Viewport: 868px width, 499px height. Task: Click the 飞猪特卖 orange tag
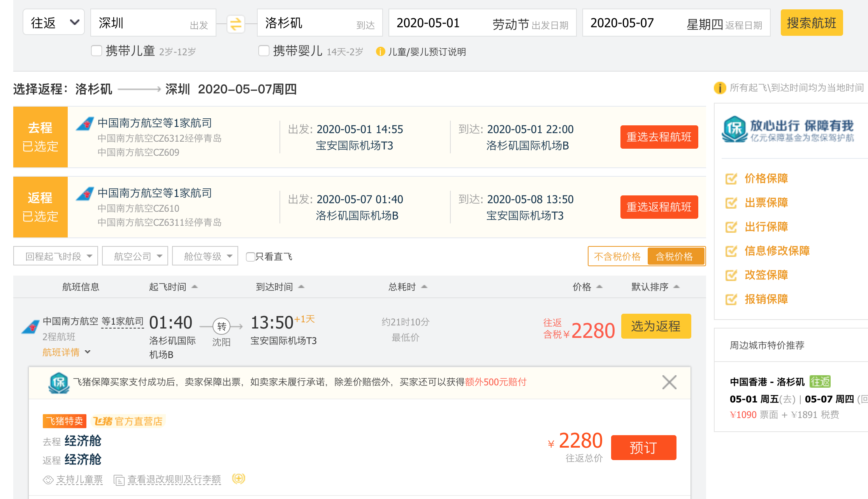point(65,421)
